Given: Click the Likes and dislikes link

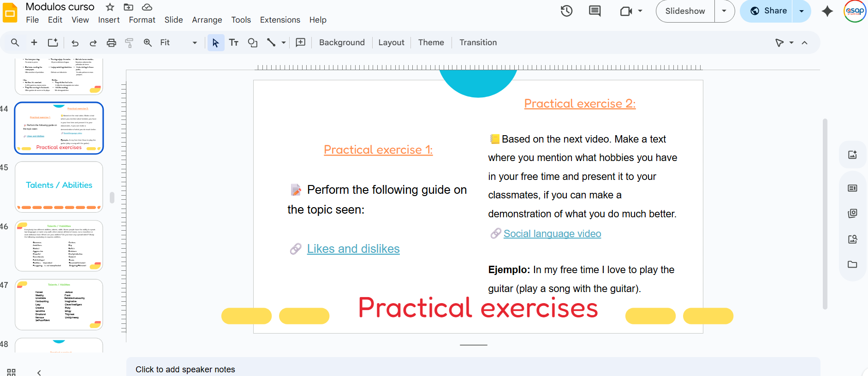Looking at the screenshot, I should pos(353,249).
